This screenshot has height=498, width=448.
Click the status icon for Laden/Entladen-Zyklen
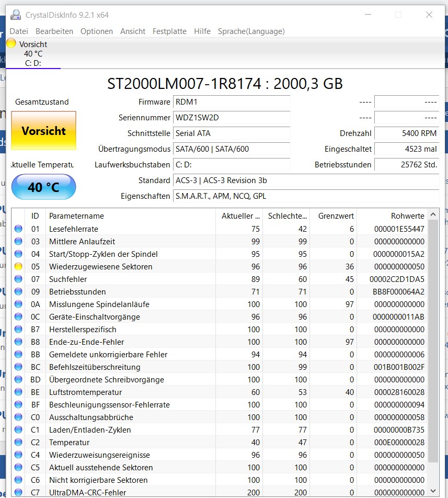(x=18, y=429)
